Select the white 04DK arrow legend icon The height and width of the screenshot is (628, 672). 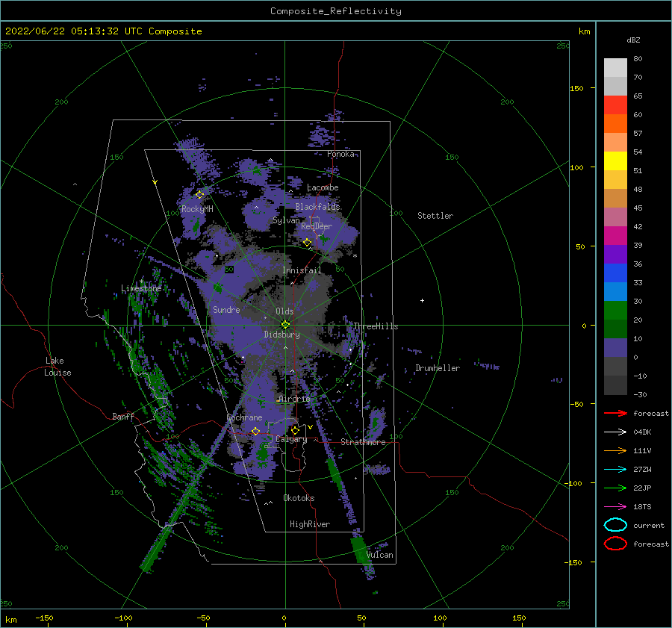pyautogui.click(x=615, y=432)
